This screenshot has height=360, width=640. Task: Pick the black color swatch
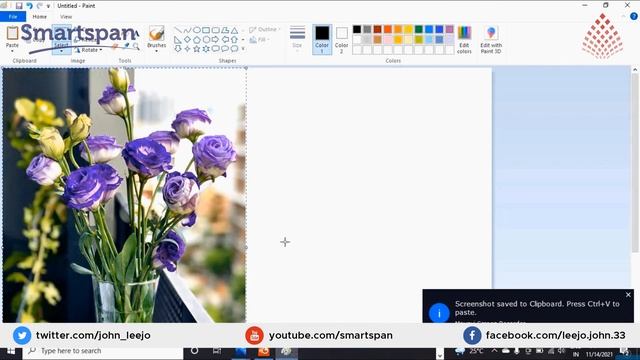(357, 29)
